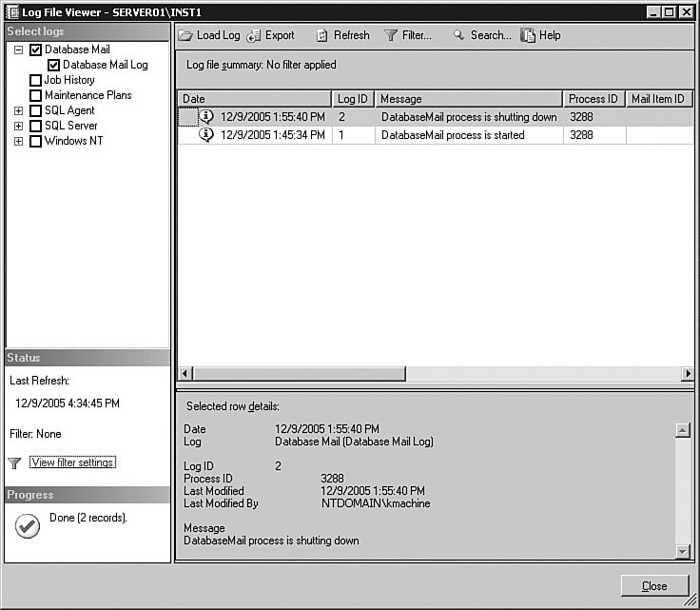Screen dimensions: 700x610
Task: Sort by the Message column header
Action: (468, 99)
